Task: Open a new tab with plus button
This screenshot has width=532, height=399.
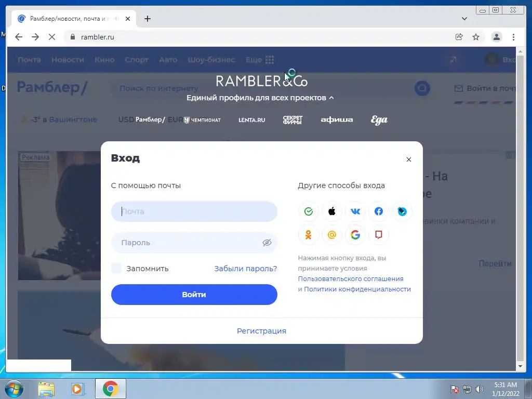Action: pyautogui.click(x=147, y=19)
